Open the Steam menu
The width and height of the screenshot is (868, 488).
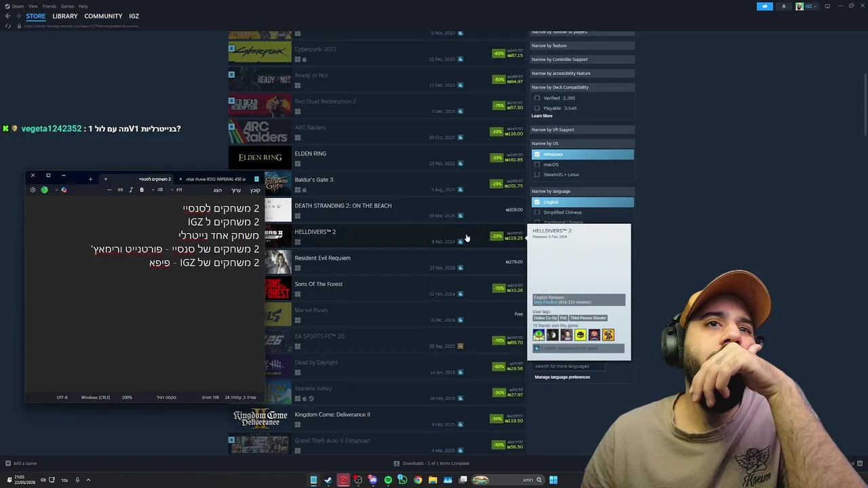click(x=17, y=6)
